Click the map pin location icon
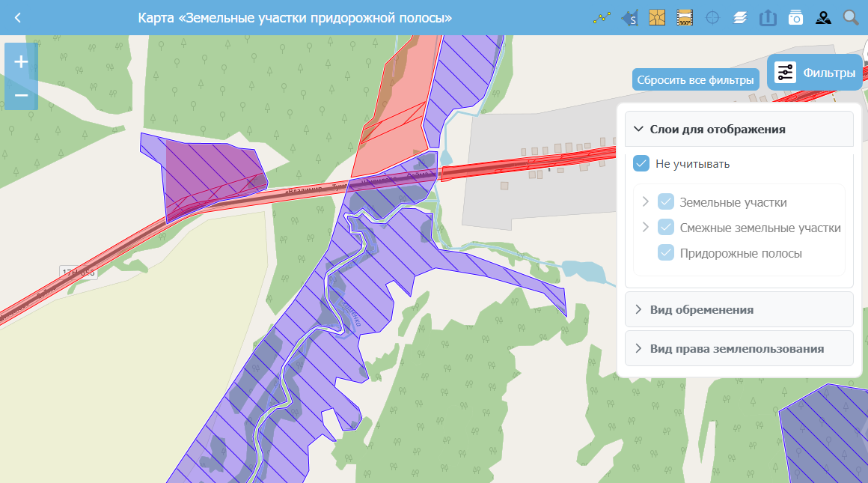Image resolution: width=868 pixels, height=483 pixels. pos(823,17)
